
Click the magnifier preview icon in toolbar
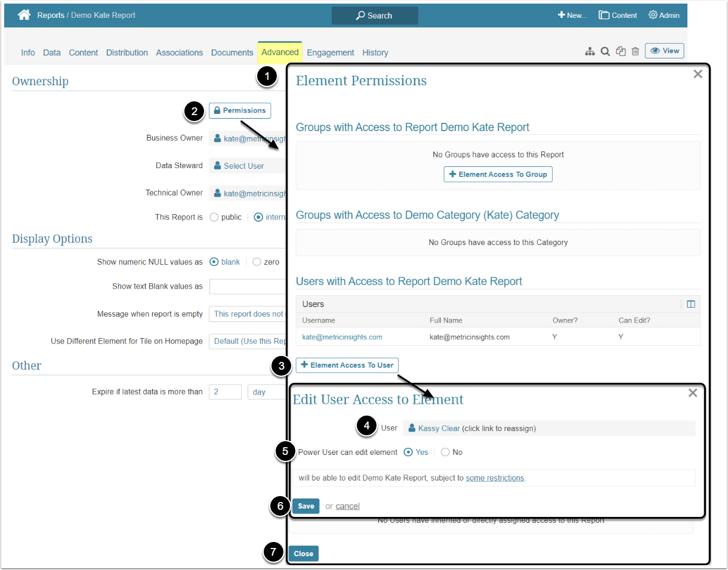pyautogui.click(x=605, y=52)
